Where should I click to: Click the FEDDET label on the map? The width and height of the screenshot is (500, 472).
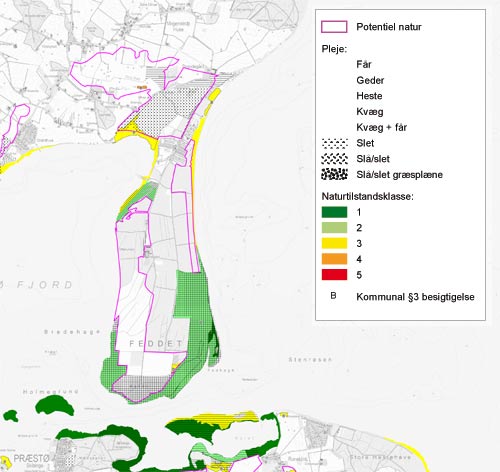coord(156,344)
